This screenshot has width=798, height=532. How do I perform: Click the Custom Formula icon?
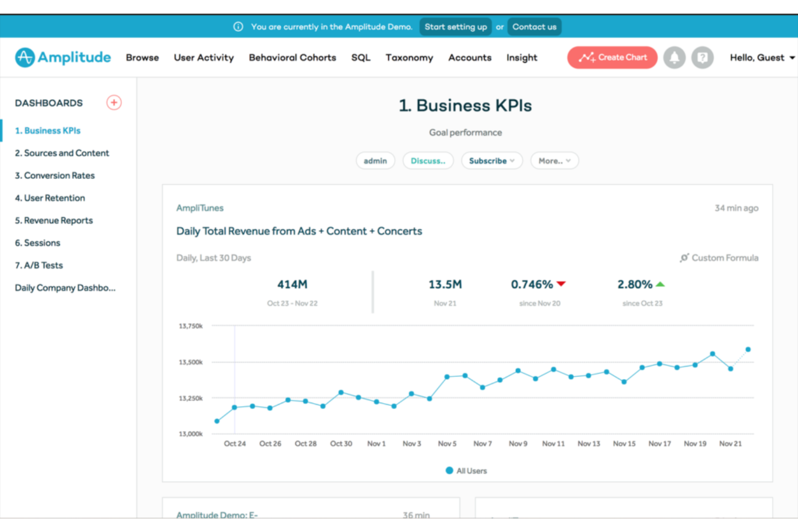684,258
